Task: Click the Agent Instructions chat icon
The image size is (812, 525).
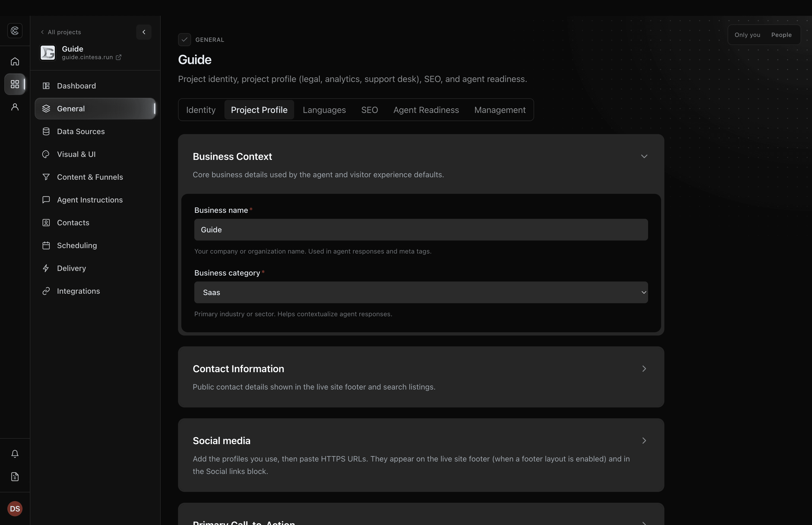Action: [x=46, y=200]
